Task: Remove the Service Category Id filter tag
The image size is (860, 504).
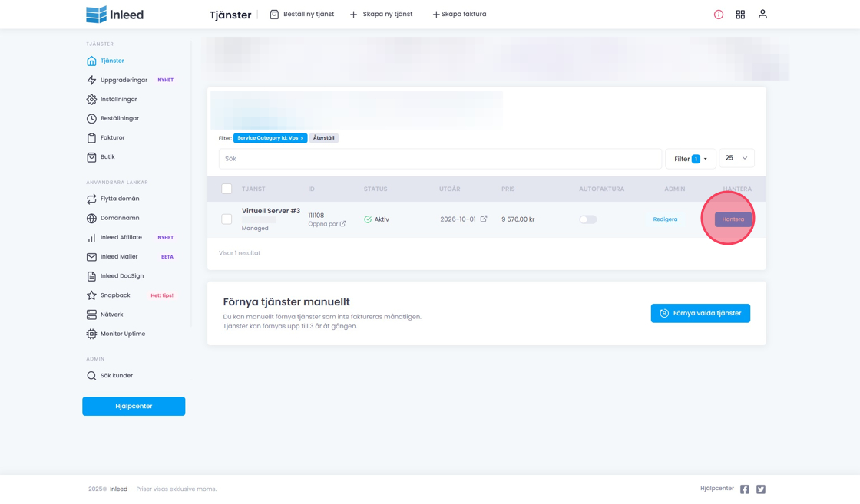Action: (303, 138)
